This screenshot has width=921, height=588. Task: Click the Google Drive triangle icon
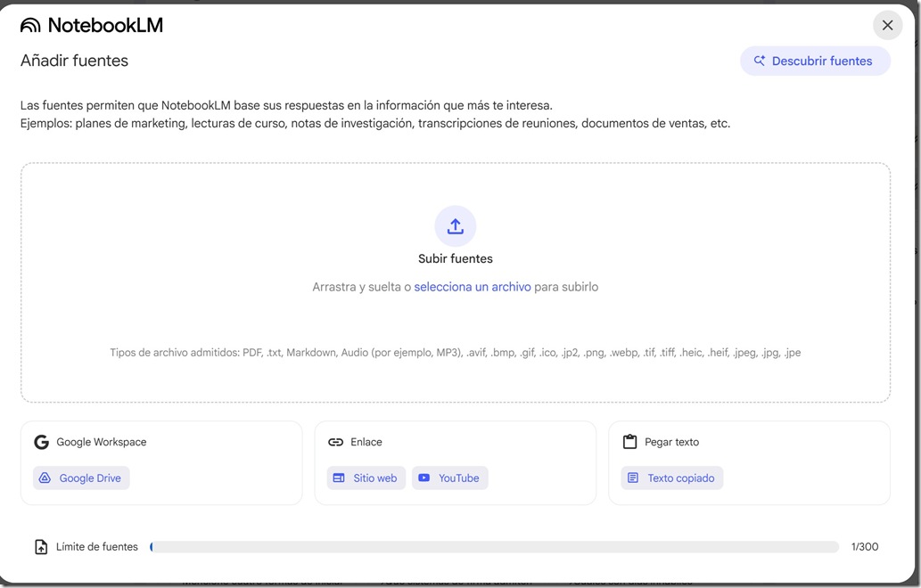click(x=45, y=478)
